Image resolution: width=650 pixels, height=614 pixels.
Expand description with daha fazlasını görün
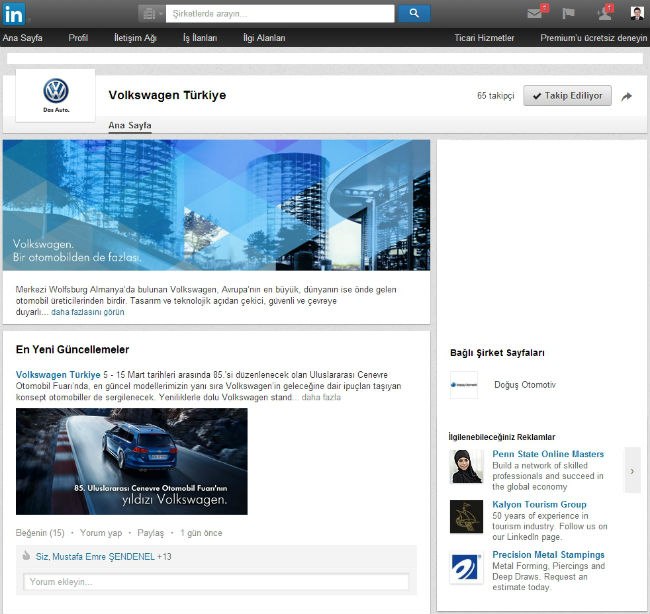pyautogui.click(x=88, y=312)
